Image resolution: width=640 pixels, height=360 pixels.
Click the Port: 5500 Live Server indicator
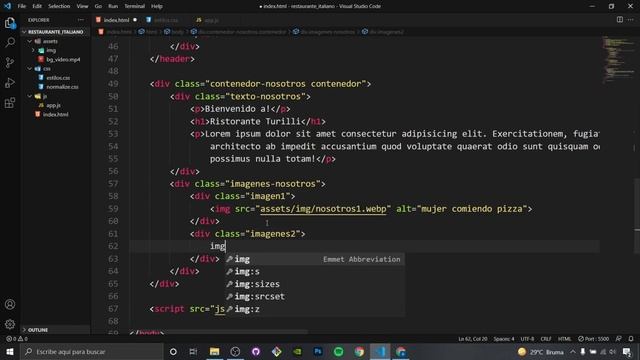593,339
